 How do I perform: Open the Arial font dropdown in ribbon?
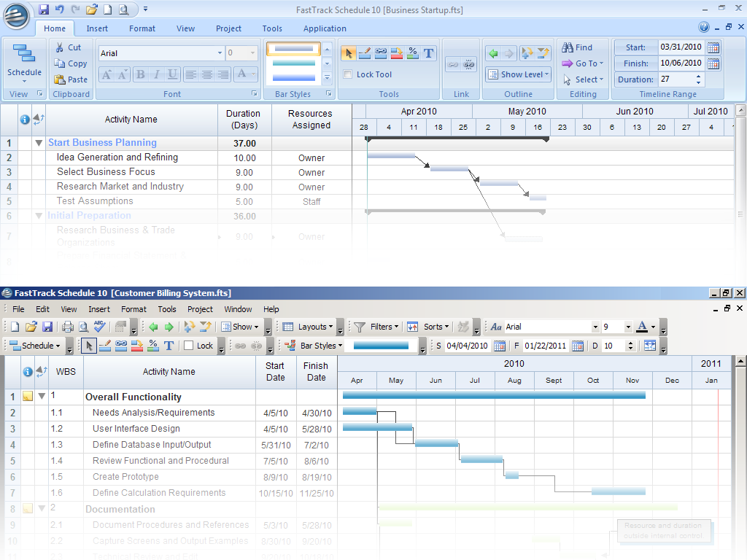click(x=220, y=53)
